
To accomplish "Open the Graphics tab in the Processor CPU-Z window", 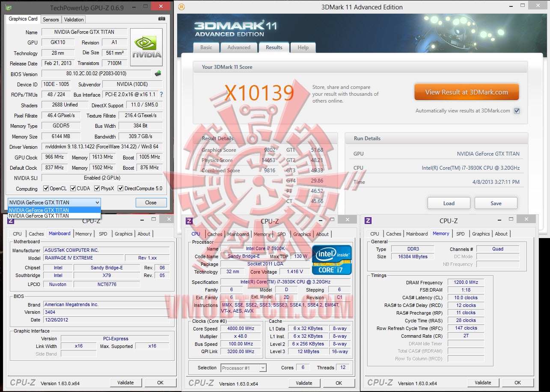I will (302, 234).
